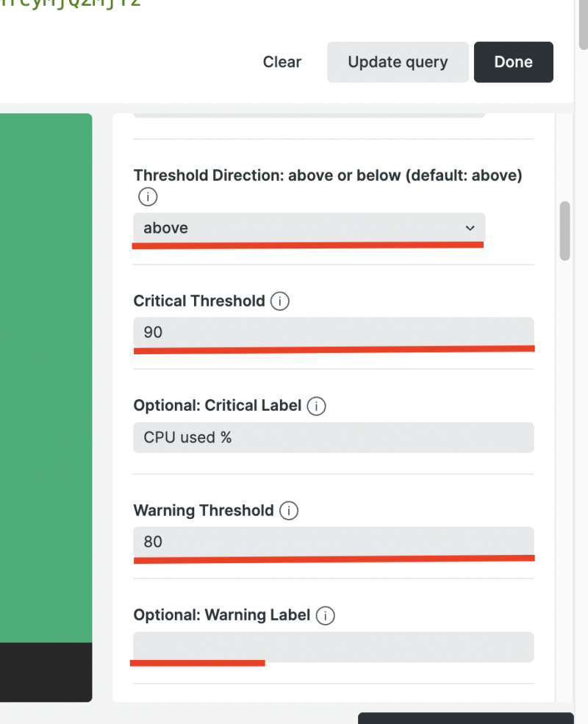
Task: Click the partially visible field above Threshold Direction
Action: click(x=309, y=115)
